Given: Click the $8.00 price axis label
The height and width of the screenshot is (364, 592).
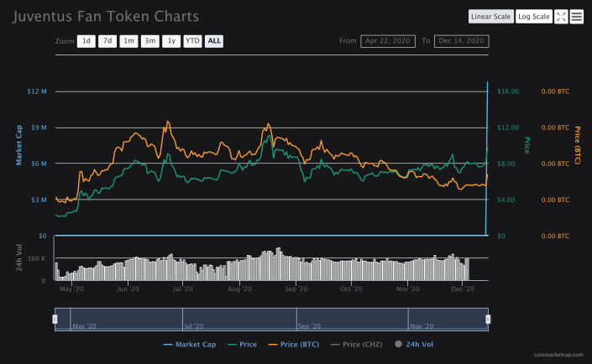Looking at the screenshot, I should point(506,164).
